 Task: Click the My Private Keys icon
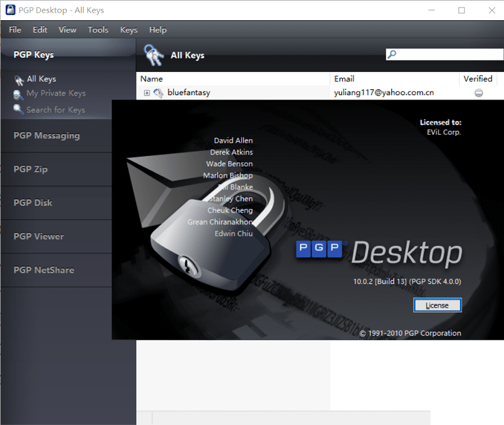tap(18, 95)
